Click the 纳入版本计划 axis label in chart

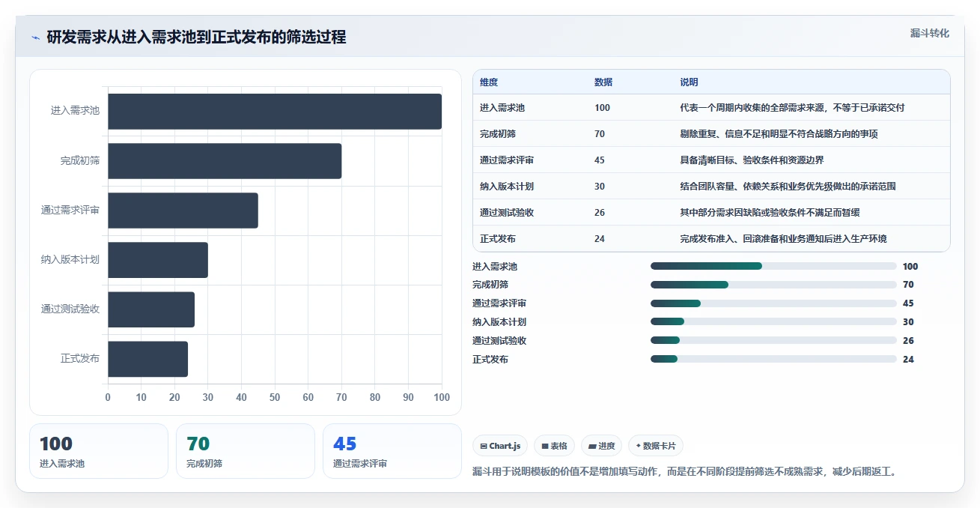(x=70, y=259)
